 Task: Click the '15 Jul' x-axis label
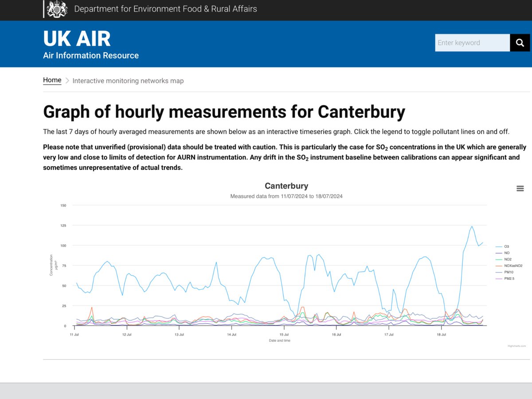(284, 334)
